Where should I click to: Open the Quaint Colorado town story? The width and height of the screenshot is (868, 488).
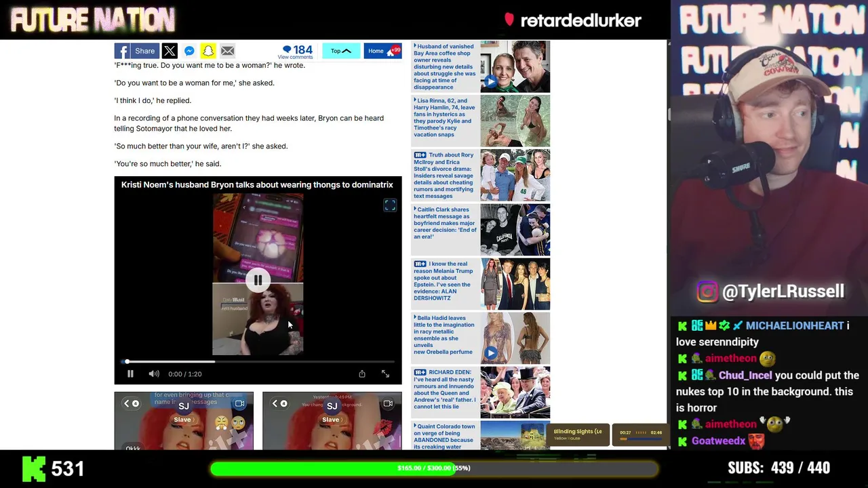pos(445,436)
